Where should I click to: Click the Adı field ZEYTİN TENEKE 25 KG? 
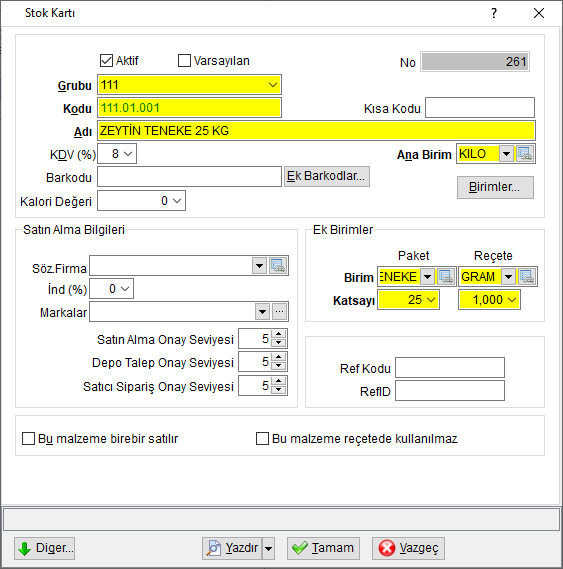tap(316, 131)
